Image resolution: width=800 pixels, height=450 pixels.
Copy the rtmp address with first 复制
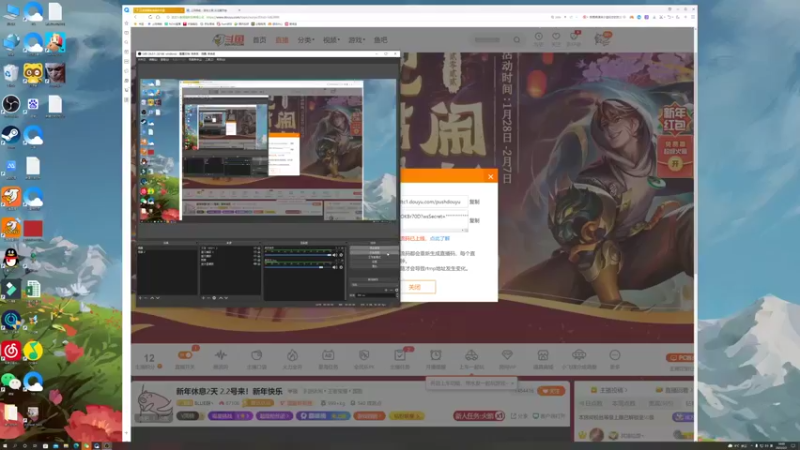click(x=474, y=202)
